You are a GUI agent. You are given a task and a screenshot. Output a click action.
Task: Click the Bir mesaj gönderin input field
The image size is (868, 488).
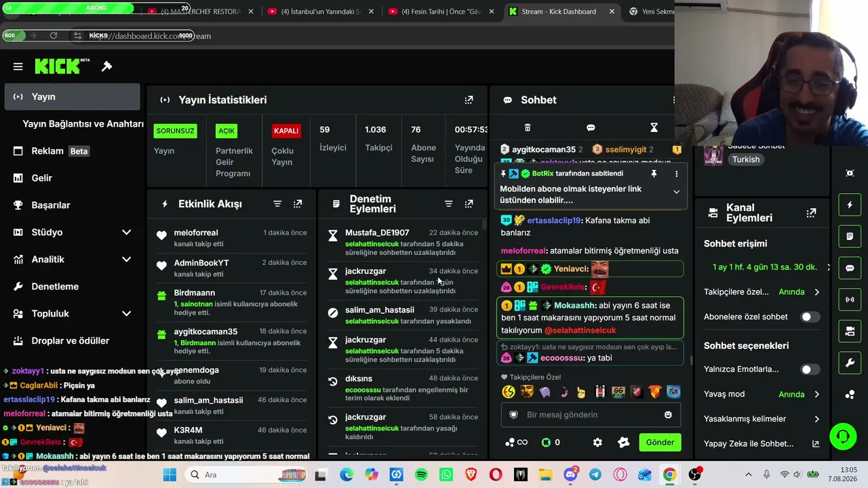589,415
